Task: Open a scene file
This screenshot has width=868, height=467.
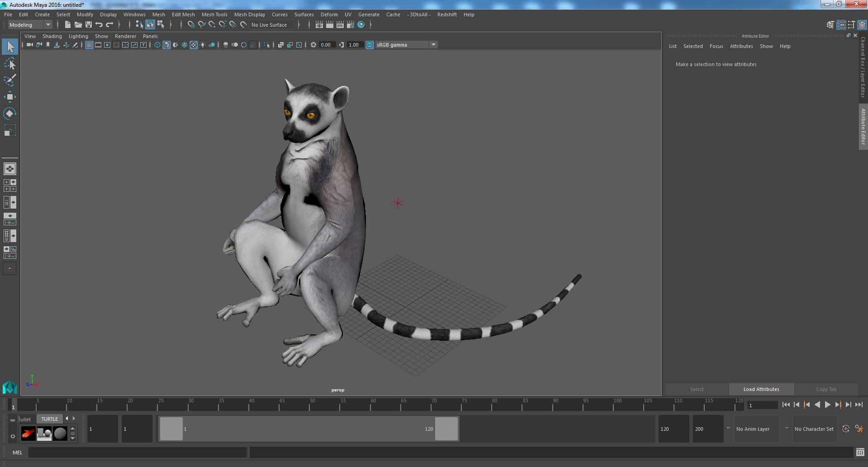Action: click(x=78, y=25)
